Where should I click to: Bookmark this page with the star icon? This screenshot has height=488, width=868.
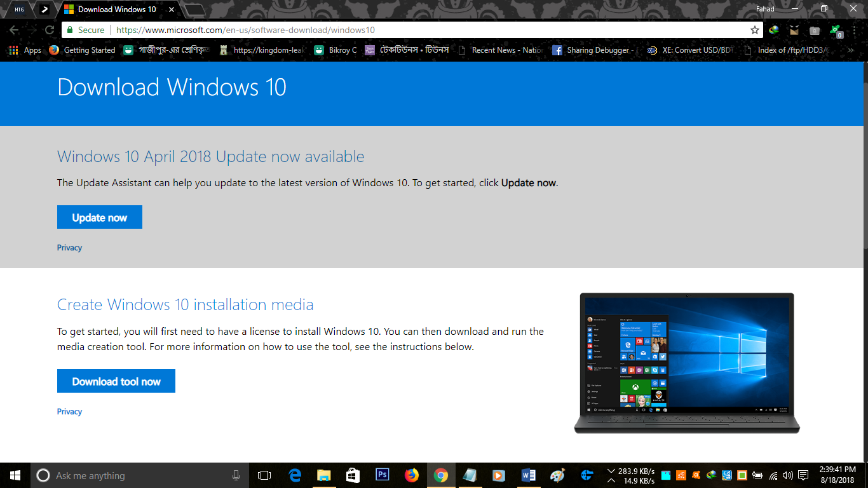coord(755,30)
